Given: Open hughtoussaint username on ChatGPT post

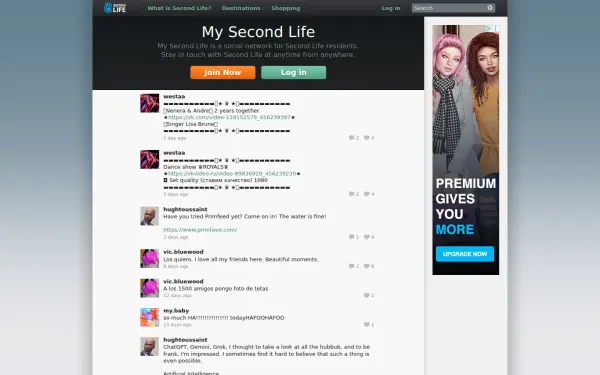Looking at the screenshot, I should point(185,340).
